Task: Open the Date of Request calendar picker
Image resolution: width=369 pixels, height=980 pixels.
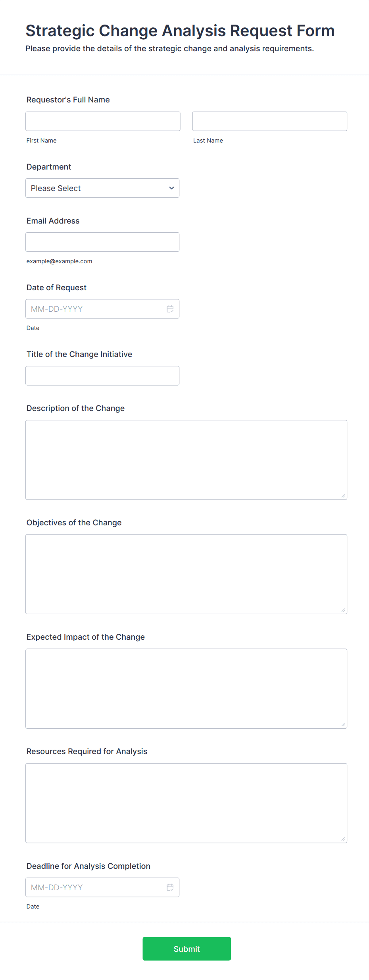Action: (170, 309)
